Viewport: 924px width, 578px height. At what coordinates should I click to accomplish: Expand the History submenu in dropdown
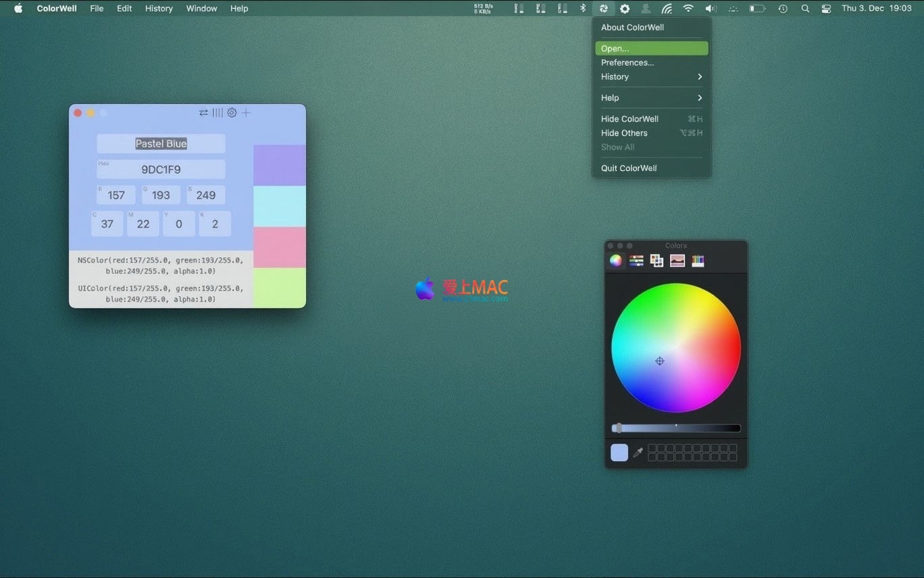click(x=651, y=77)
